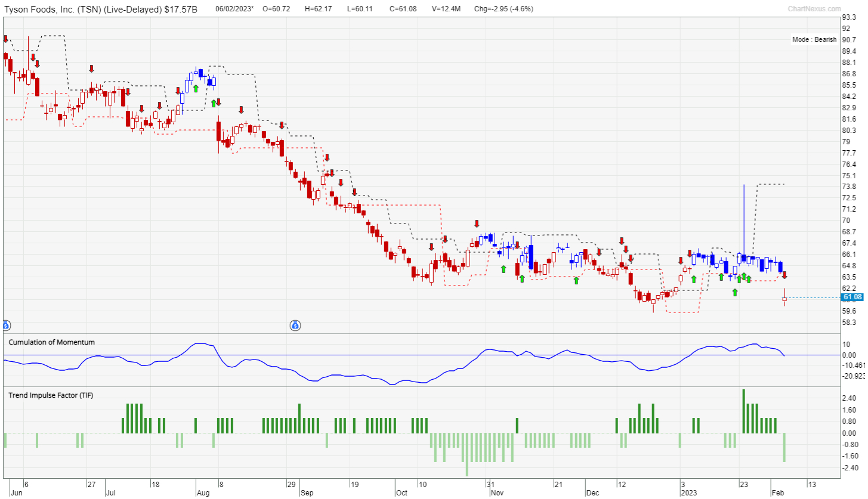
Task: Click the volume value V=12.4M
Action: [446, 9]
